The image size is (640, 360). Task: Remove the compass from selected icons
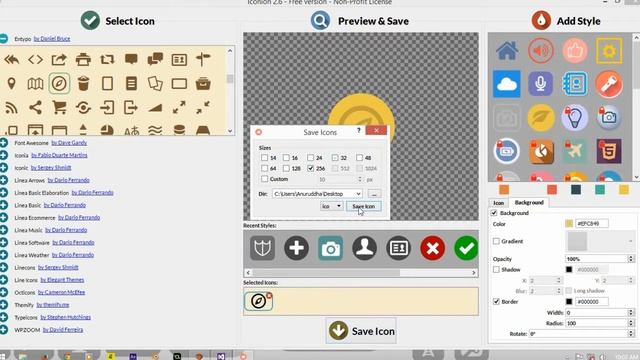pos(269,296)
